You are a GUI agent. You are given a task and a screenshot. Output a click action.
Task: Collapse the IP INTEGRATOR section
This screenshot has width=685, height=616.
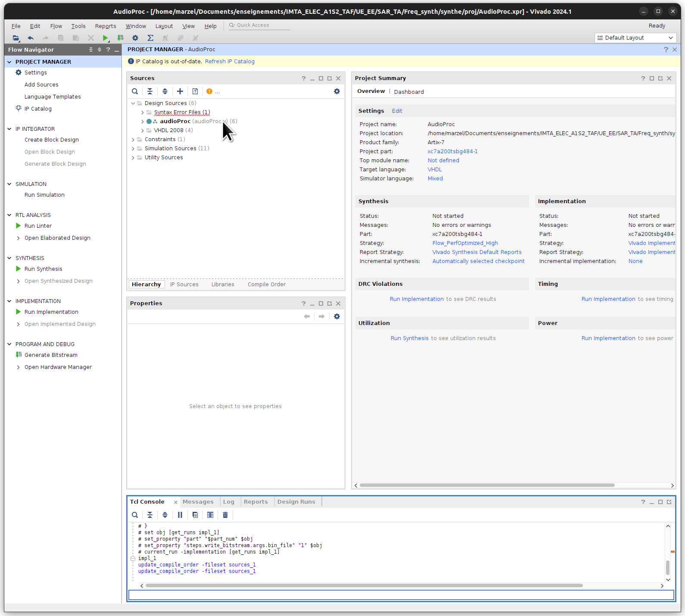point(9,129)
